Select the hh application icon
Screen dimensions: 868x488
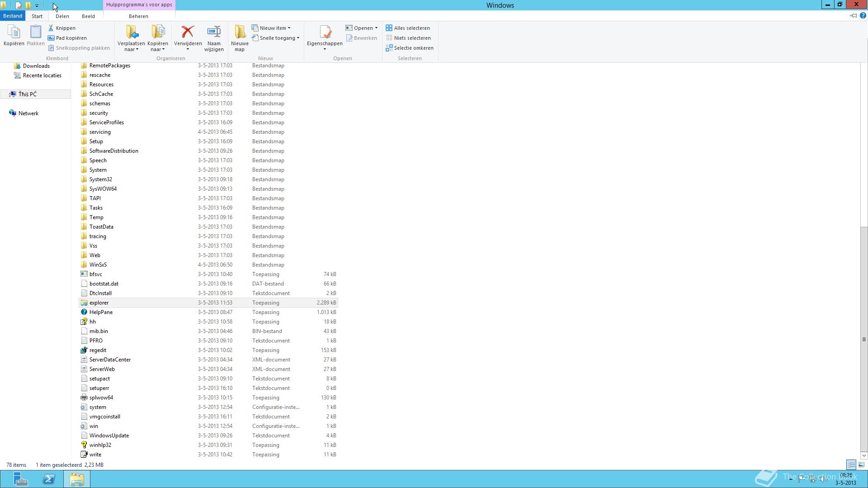[x=84, y=322]
